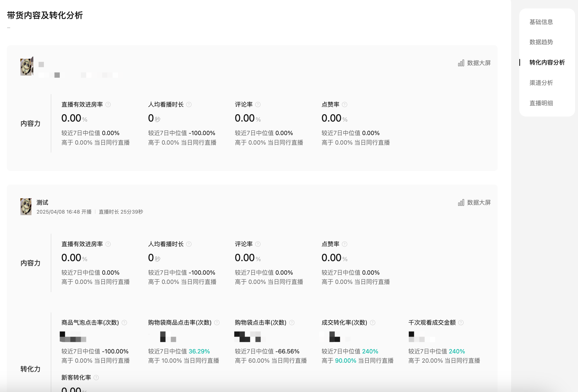Open 数据大屏 for the 测试 live stream
Viewport: 578px width, 392px height.
tap(474, 203)
